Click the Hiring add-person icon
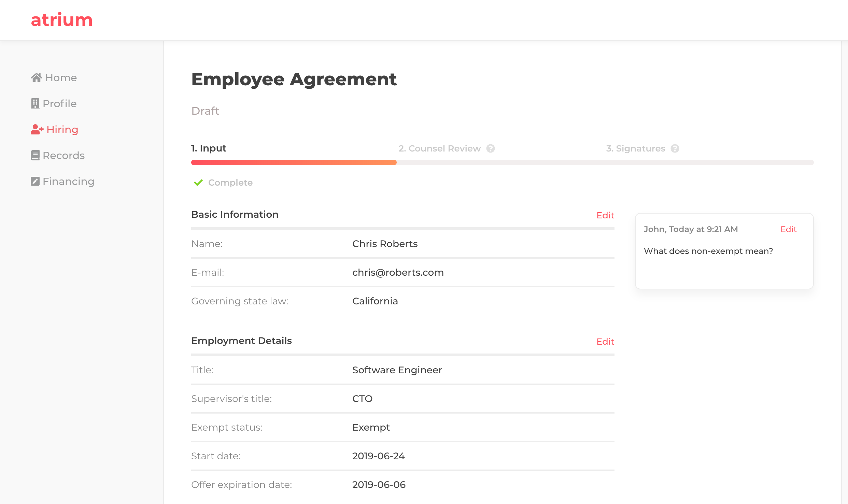The height and width of the screenshot is (504, 848). point(37,129)
